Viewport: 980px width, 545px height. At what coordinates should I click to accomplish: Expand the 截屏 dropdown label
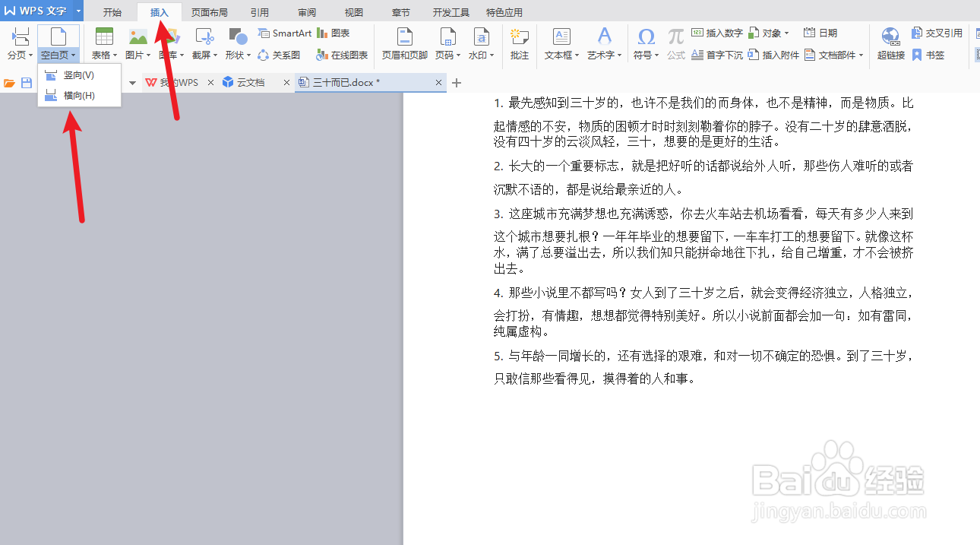click(x=204, y=55)
